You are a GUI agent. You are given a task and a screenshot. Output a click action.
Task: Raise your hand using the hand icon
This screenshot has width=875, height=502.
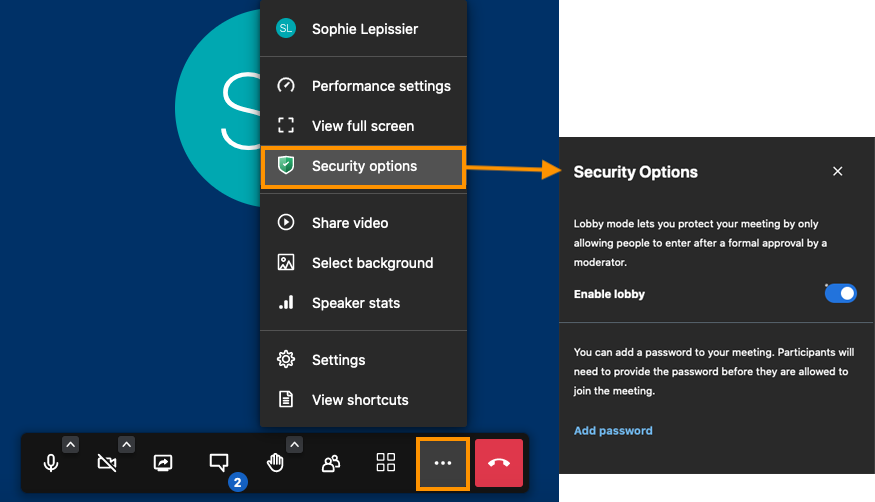pyautogui.click(x=275, y=463)
